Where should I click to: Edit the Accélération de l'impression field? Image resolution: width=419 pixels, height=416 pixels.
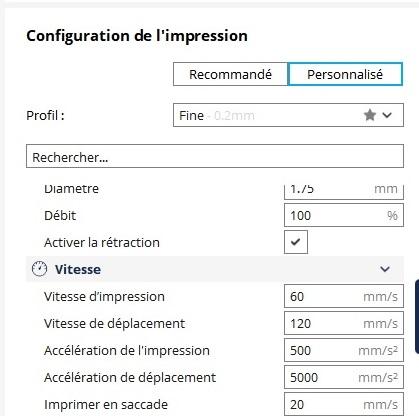pos(344,350)
